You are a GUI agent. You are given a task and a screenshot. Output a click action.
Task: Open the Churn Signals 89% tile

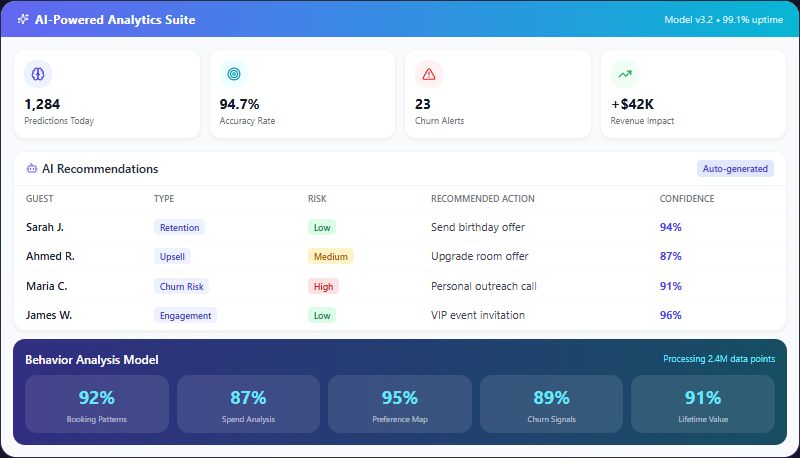click(552, 404)
